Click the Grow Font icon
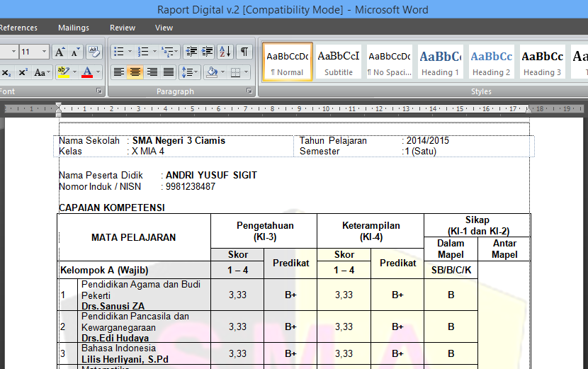The width and height of the screenshot is (588, 369). 60,52
